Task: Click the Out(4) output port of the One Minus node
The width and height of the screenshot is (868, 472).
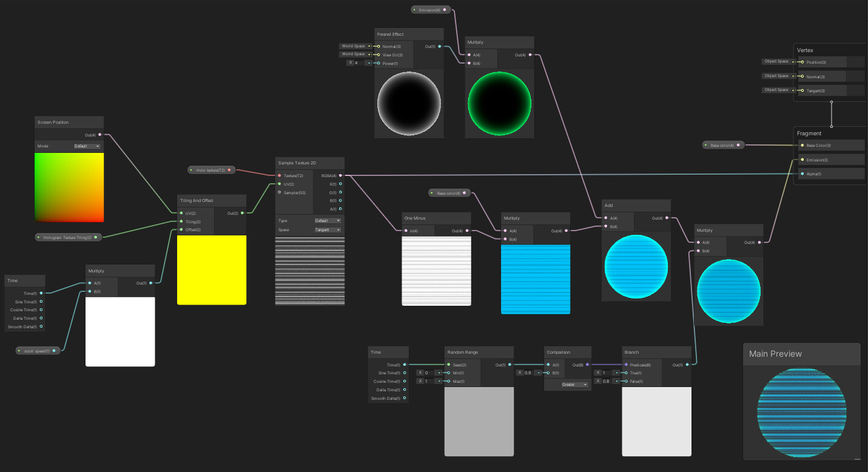Action: pyautogui.click(x=466, y=230)
